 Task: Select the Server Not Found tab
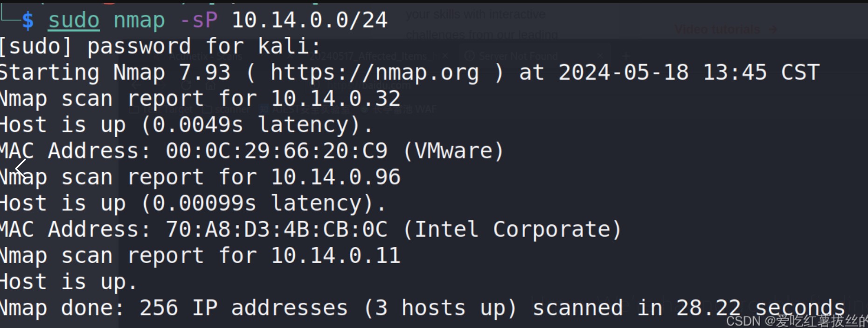click(518, 56)
